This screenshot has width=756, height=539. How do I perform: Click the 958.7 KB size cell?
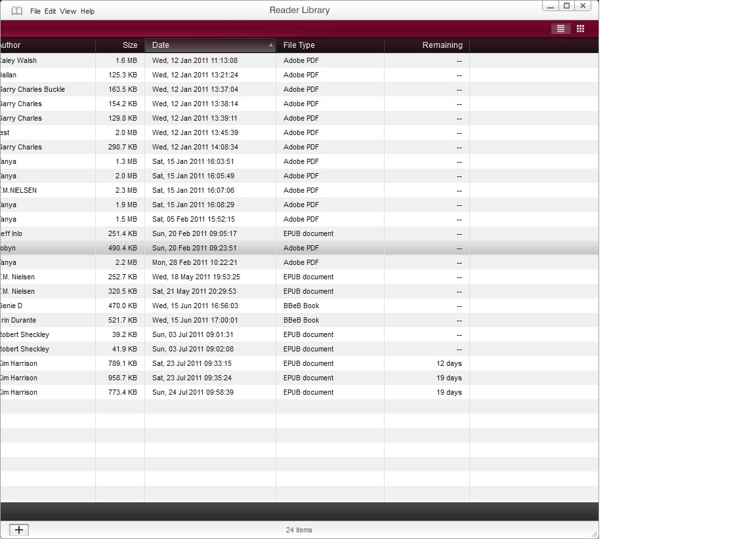click(123, 378)
